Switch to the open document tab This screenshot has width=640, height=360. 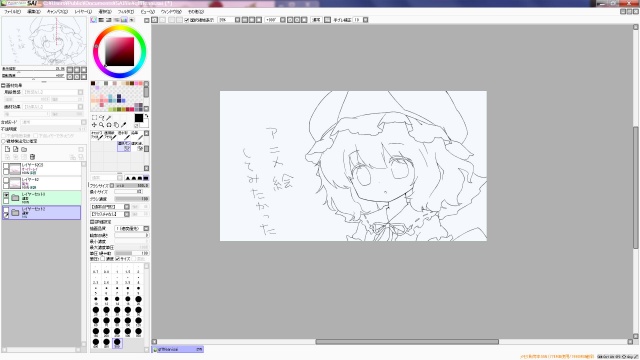click(x=178, y=349)
